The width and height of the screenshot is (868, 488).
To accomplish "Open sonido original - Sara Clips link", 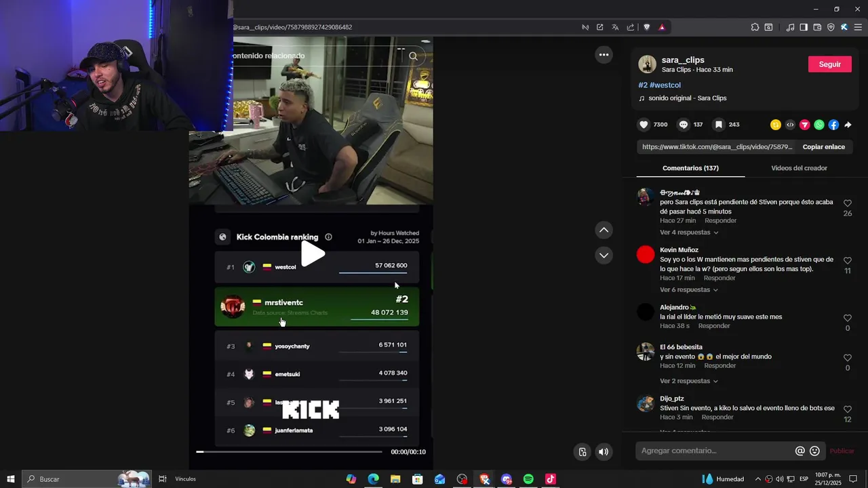I will [687, 98].
